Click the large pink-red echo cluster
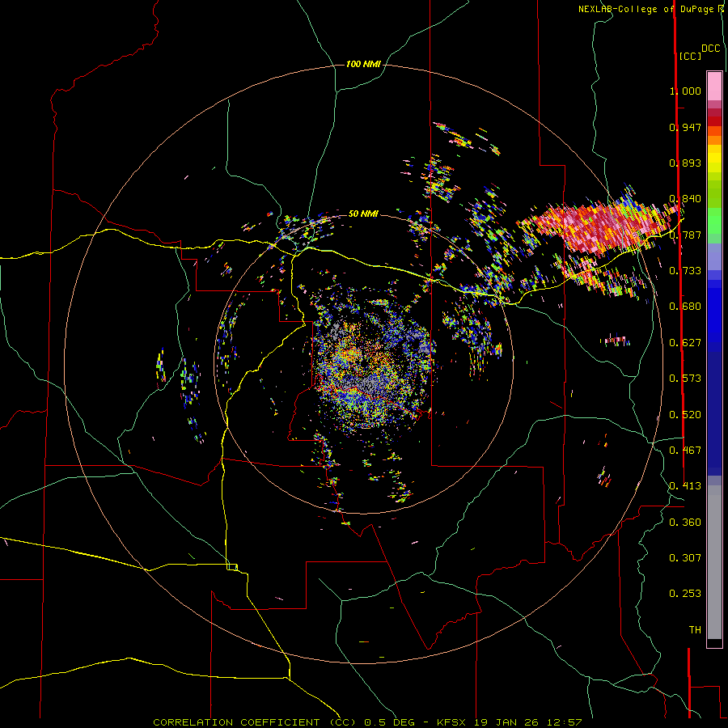The width and height of the screenshot is (728, 728). [x=599, y=227]
